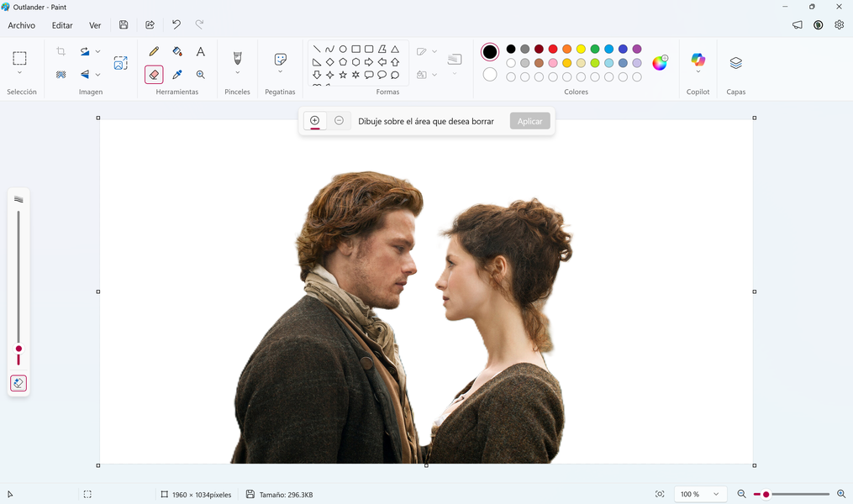Click the Aplicar button
The height and width of the screenshot is (504, 853).
click(529, 121)
